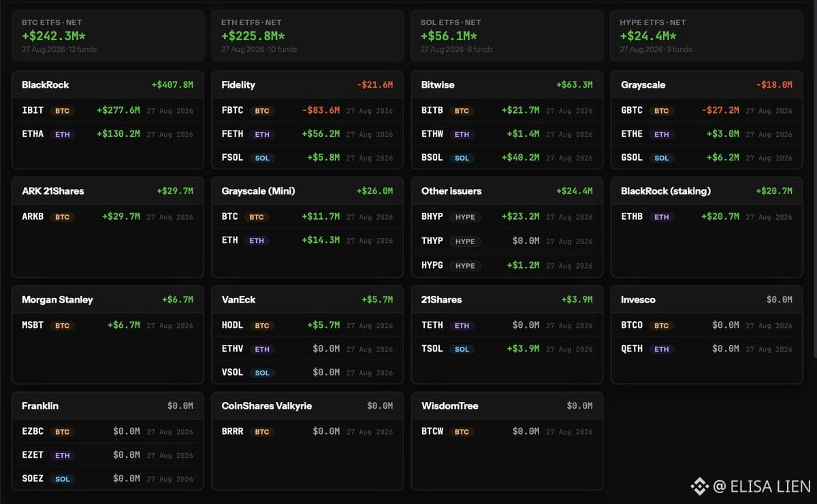
Task: Click the HYPE badge next to BHYP
Action: 465,217
